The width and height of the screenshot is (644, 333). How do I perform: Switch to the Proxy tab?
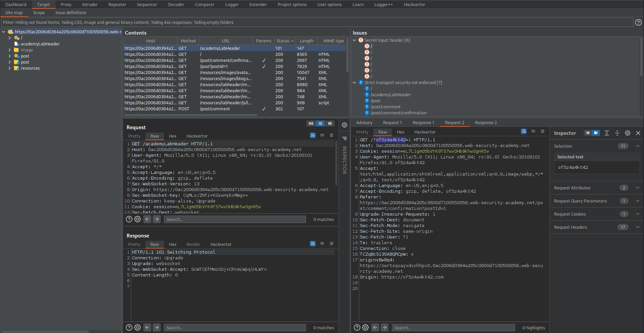[66, 4]
